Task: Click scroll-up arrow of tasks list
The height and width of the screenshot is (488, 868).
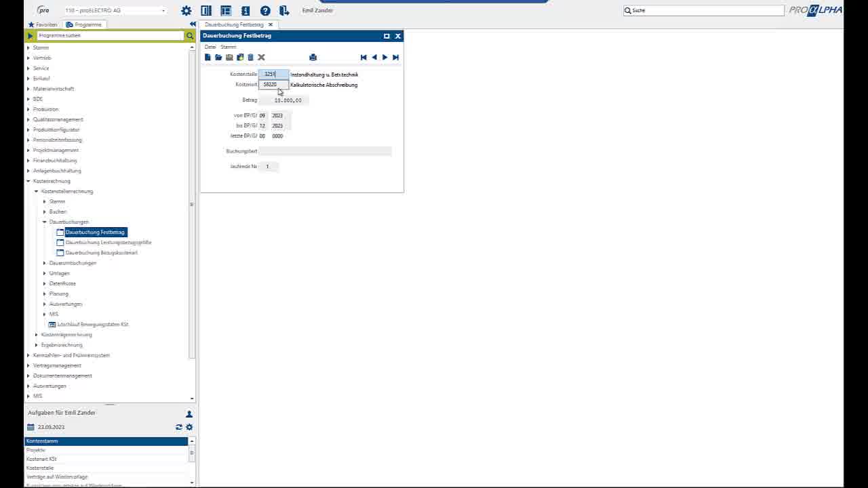Action: pyautogui.click(x=192, y=441)
